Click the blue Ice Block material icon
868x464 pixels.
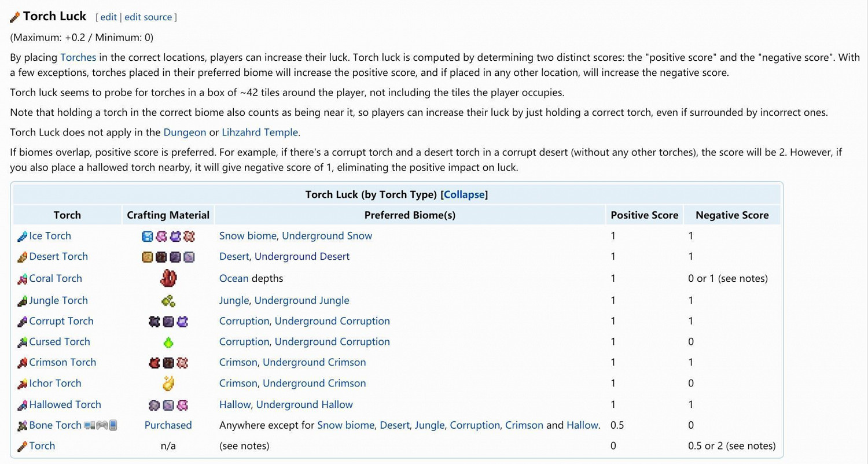click(147, 236)
